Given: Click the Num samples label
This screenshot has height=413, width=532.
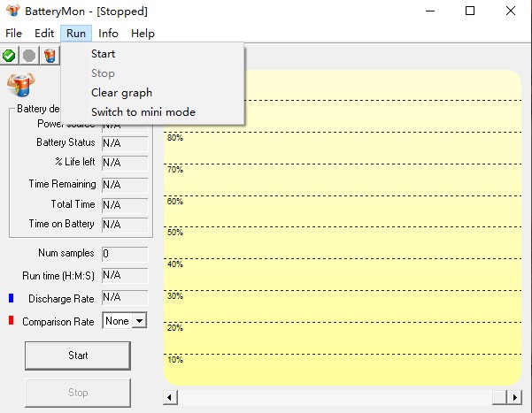Looking at the screenshot, I should [66, 253].
